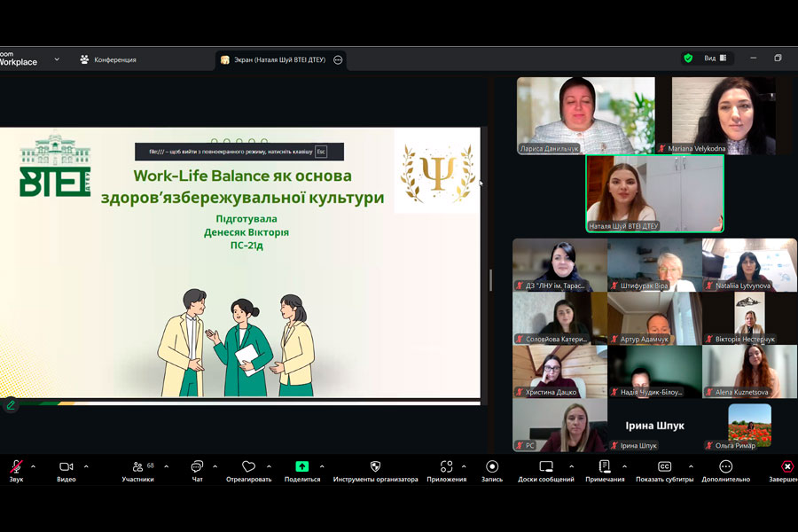
Task: Open Инструменты организатора host tools shield
Action: 375,467
